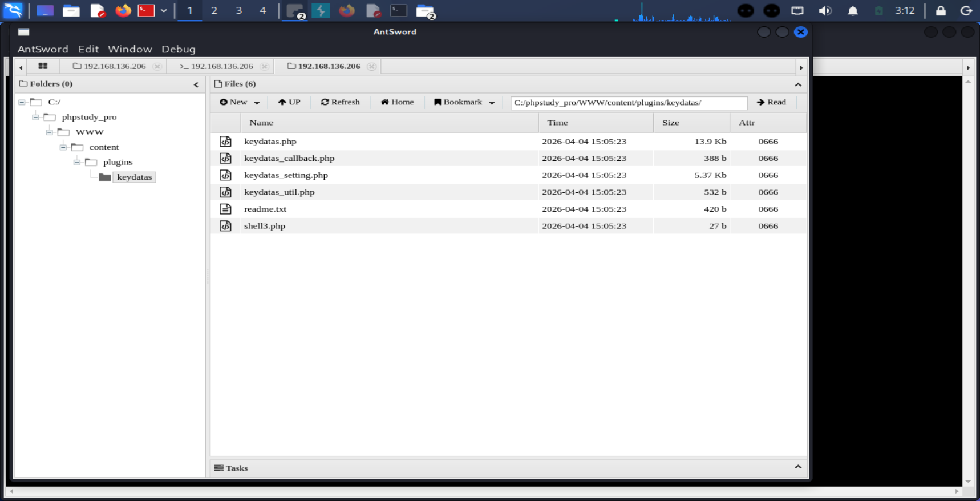The height and width of the screenshot is (501, 980).
Task: Go up one directory with UP
Action: (x=289, y=102)
